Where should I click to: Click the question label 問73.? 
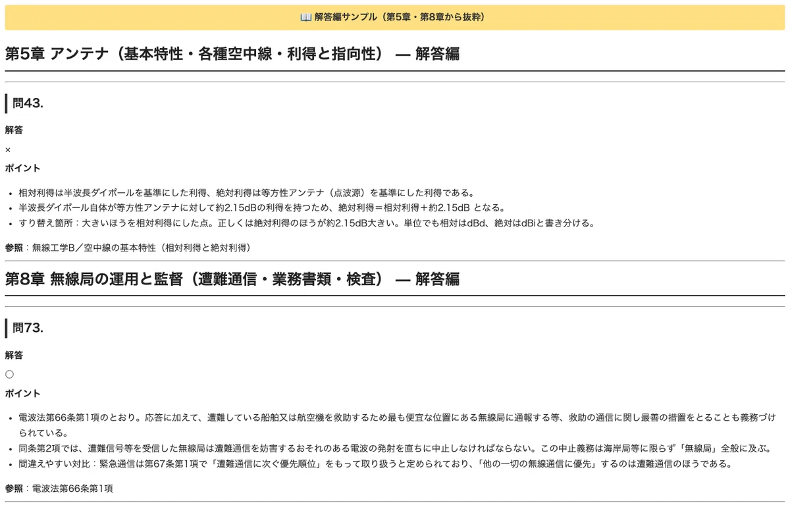(28, 328)
